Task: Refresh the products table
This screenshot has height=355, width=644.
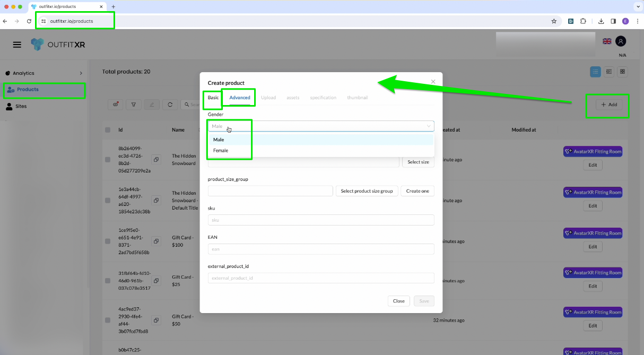Action: click(x=170, y=105)
